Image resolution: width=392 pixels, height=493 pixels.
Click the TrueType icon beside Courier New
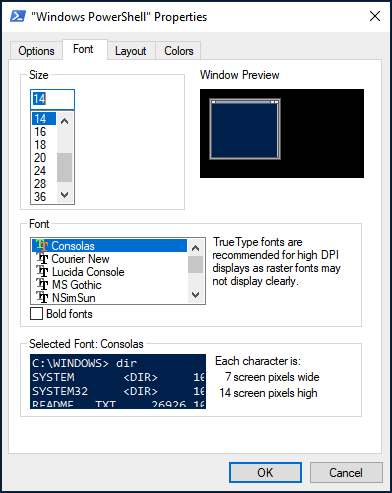pos(42,259)
